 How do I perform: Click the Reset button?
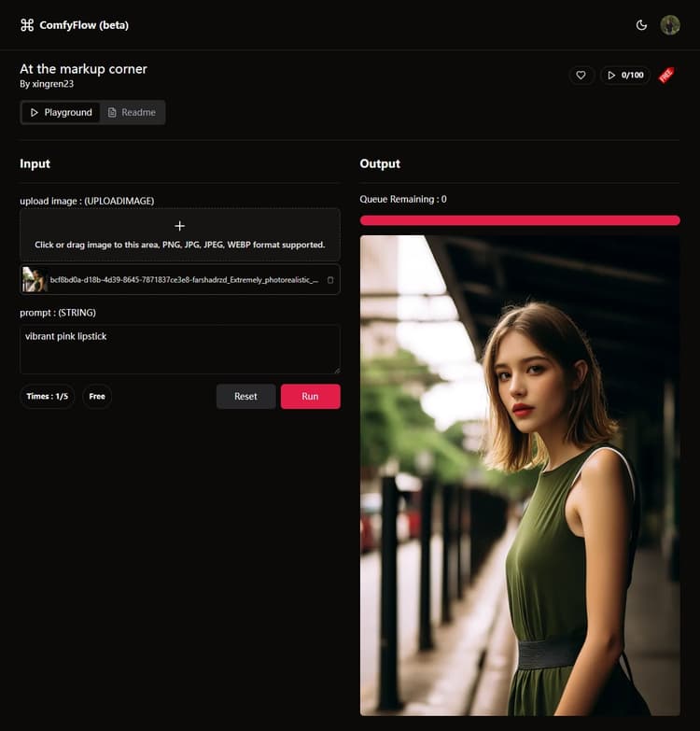coord(245,396)
